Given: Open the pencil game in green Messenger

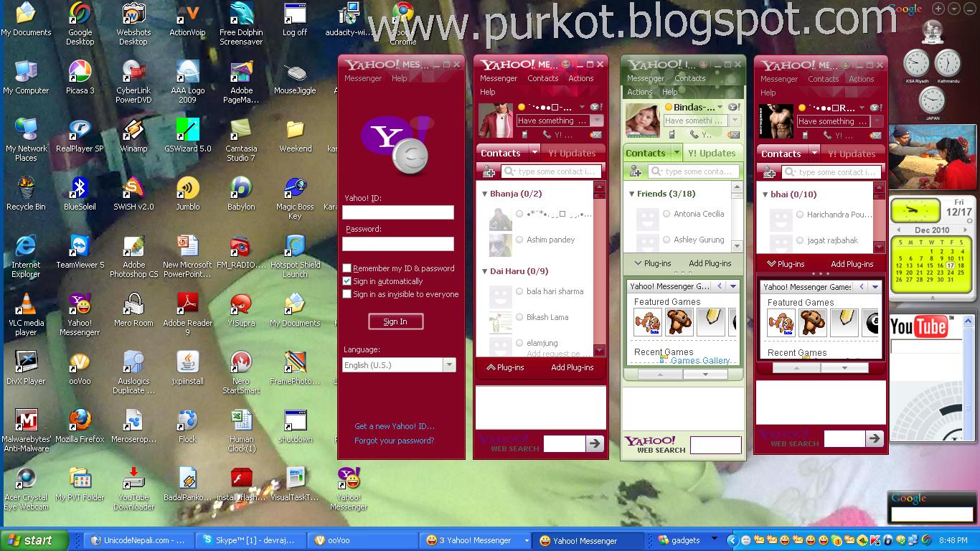Looking at the screenshot, I should click(x=710, y=322).
